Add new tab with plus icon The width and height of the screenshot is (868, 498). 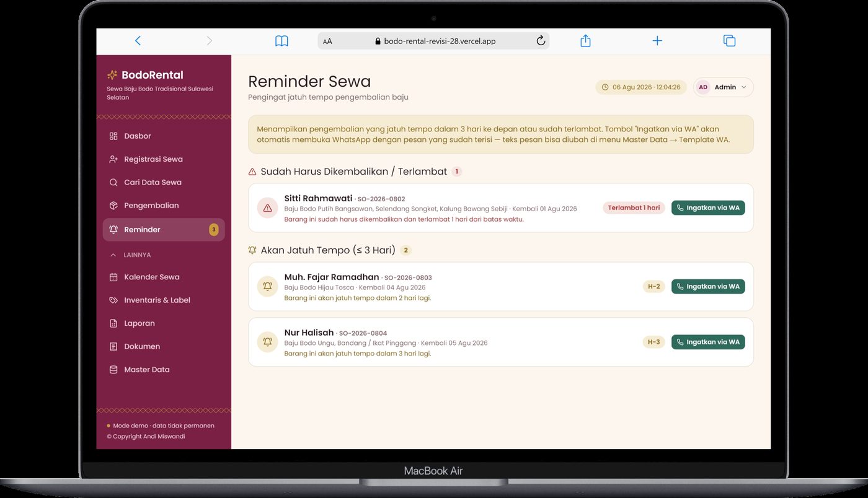(657, 41)
